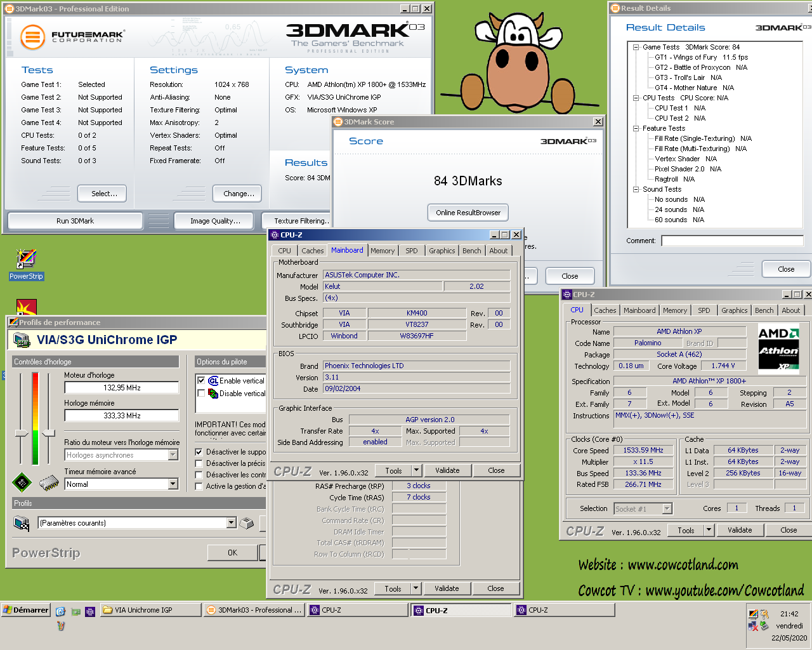This screenshot has height=650, width=812.
Task: Switch to Memory tab in CPU-Z processor window
Action: point(675,310)
